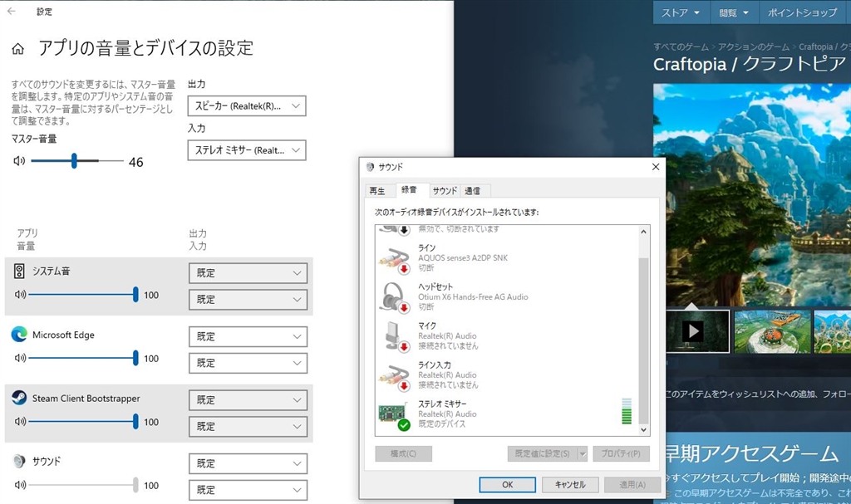Image resolution: width=851 pixels, height=504 pixels.
Task: Open システム音 input 既定 dropdown
Action: 248,300
